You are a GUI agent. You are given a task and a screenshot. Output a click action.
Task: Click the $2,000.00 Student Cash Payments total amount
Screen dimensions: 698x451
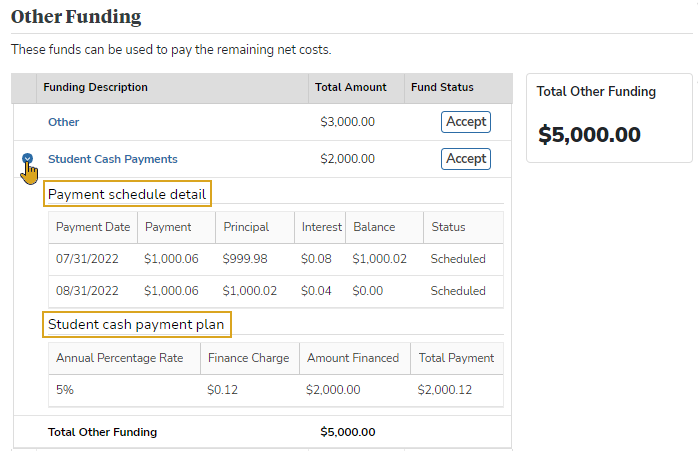click(348, 159)
